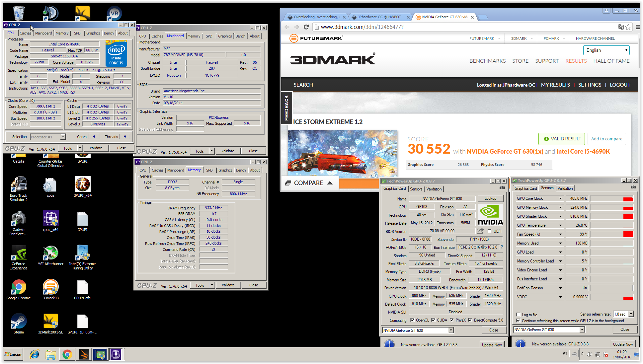The image size is (643, 364).
Task: Click the 'NVIDIA GeForce GT 630(1x)' result link
Action: pos(505,152)
